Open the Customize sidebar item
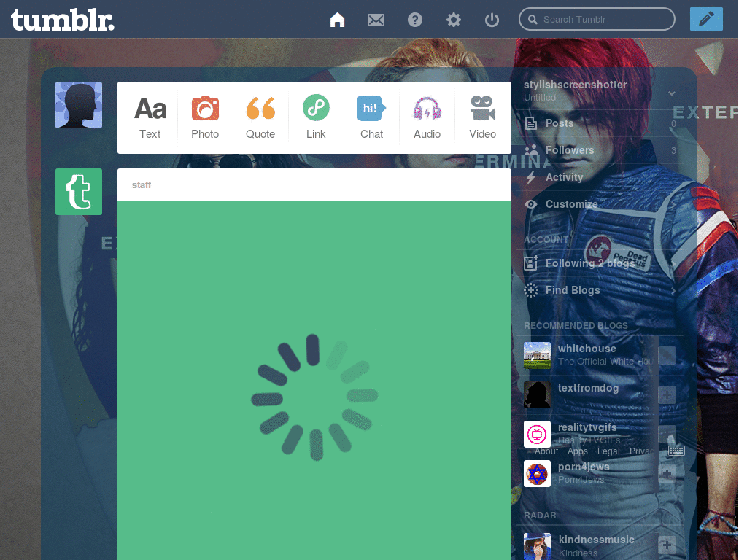747x560 pixels. coord(600,204)
